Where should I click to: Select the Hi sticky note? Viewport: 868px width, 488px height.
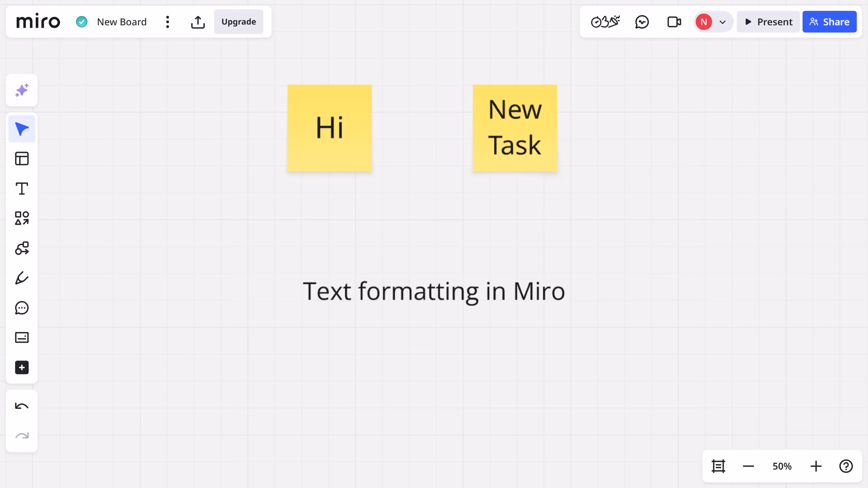coord(329,128)
